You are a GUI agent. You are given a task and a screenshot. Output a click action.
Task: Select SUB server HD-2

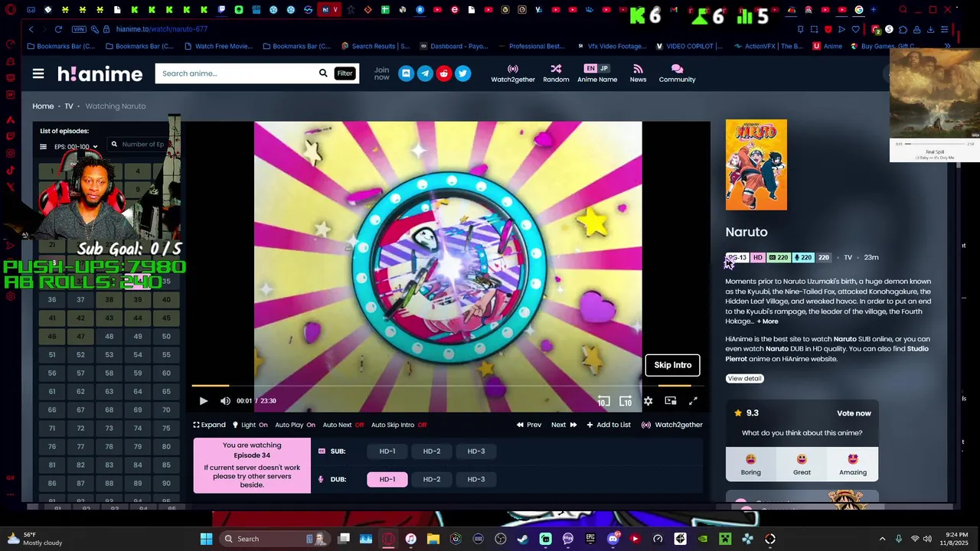(432, 452)
